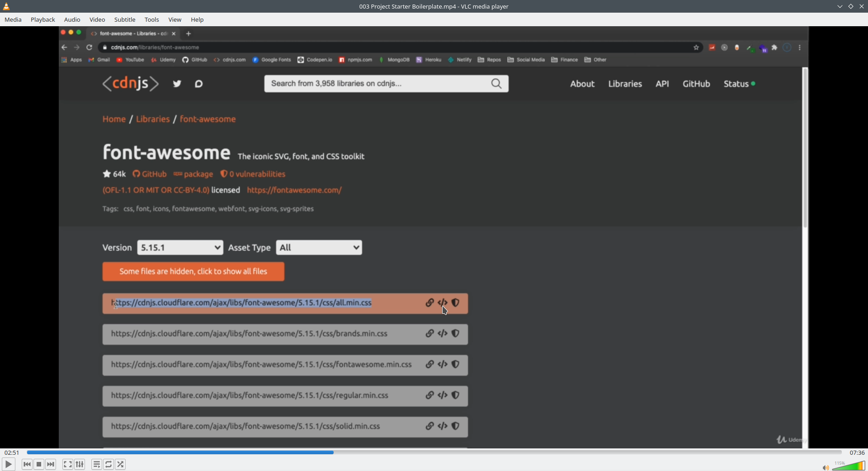This screenshot has height=471, width=868.
Task: Open the API link in cdnjs nav
Action: coord(662,84)
